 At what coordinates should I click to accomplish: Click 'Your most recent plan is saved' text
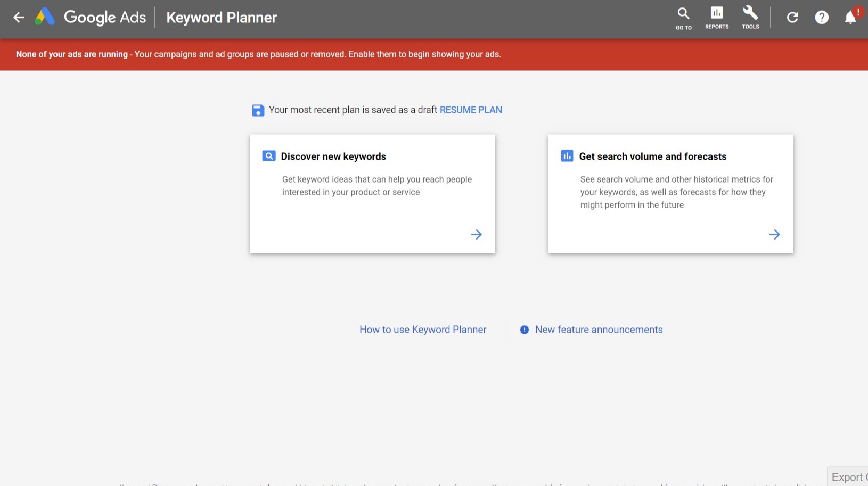[x=353, y=110]
